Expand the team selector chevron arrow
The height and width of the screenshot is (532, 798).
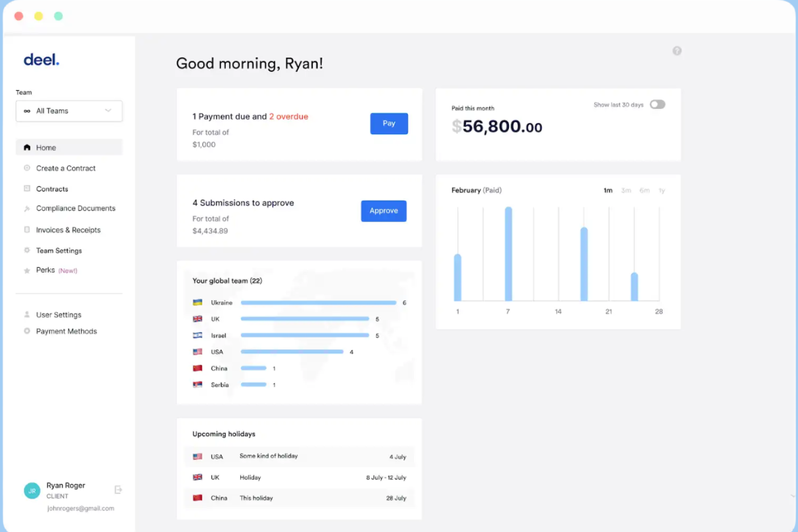pos(108,111)
